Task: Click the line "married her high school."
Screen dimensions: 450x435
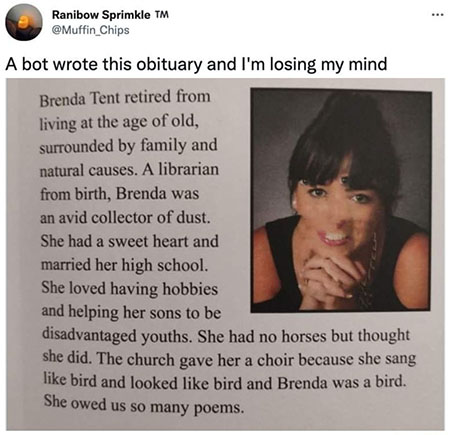Action: (x=124, y=265)
